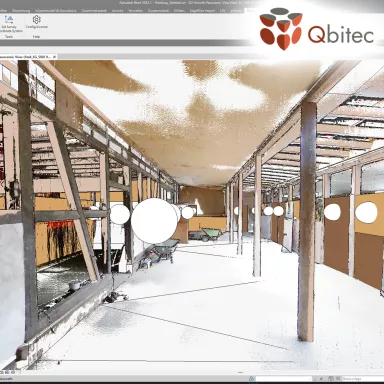Open the Zusammenarbeit ribbon tab
384x384 pixels.
[94, 11]
